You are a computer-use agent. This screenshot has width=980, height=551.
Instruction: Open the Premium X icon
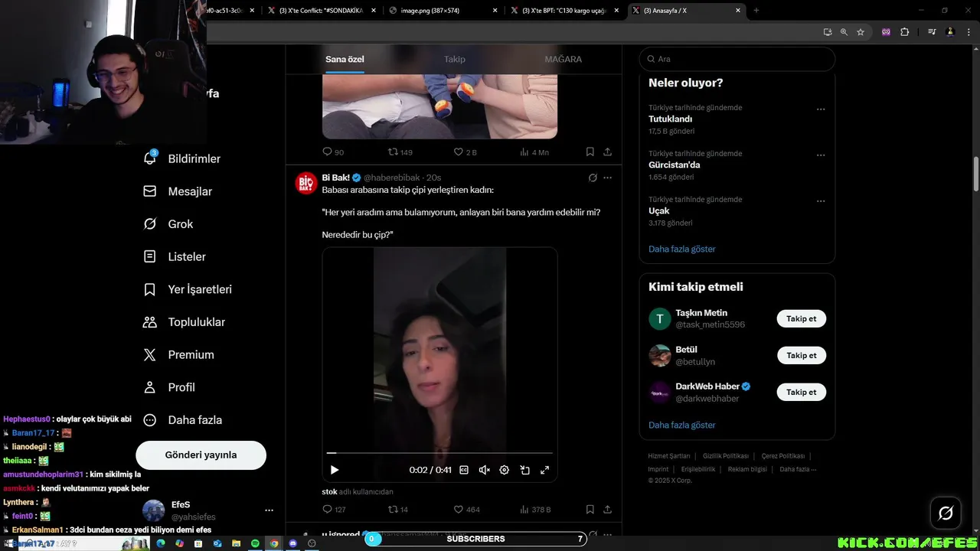coord(150,355)
